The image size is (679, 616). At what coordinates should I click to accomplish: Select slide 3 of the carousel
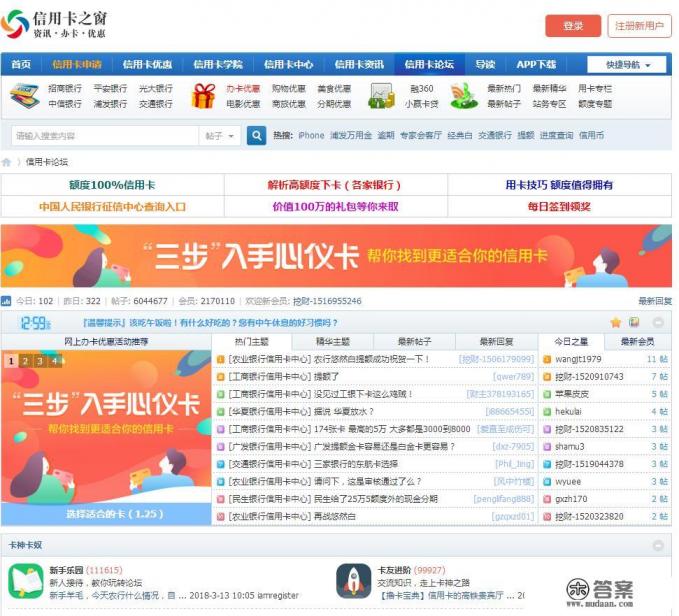point(40,361)
